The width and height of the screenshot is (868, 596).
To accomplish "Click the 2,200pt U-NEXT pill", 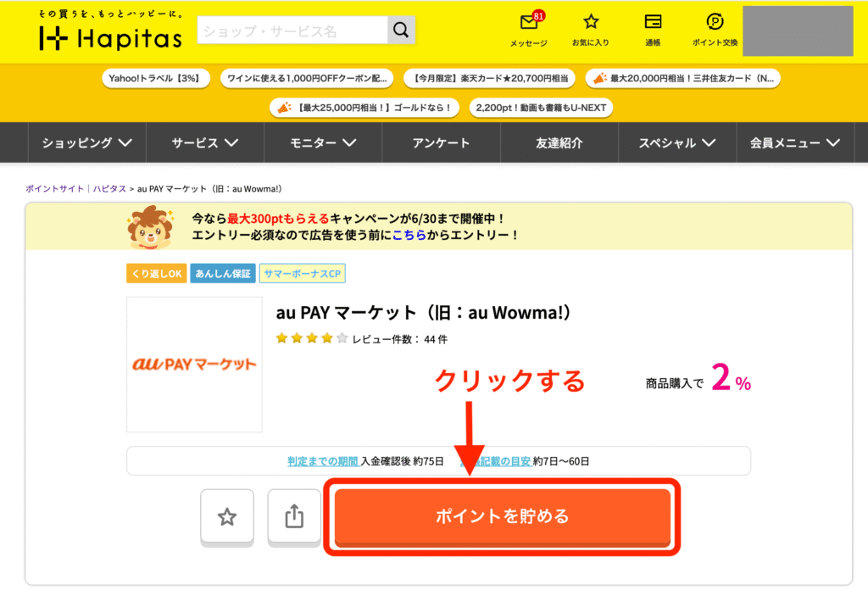I will click(x=541, y=108).
